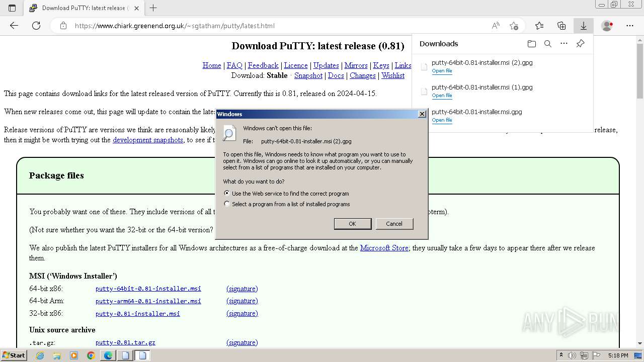
Task: Confirm the dialog with OK
Action: point(352,224)
